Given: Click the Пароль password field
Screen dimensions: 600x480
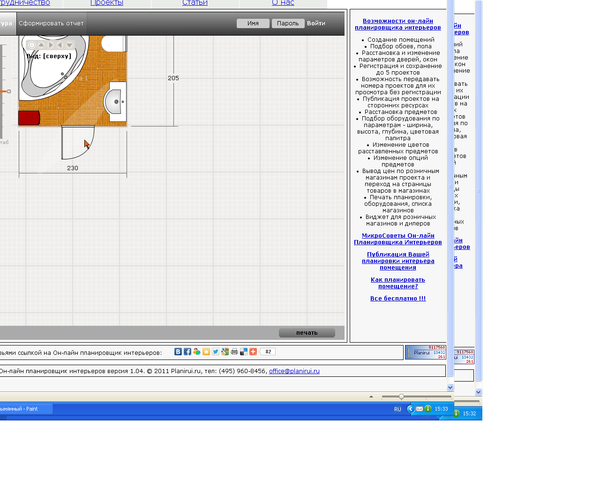Looking at the screenshot, I should point(287,23).
